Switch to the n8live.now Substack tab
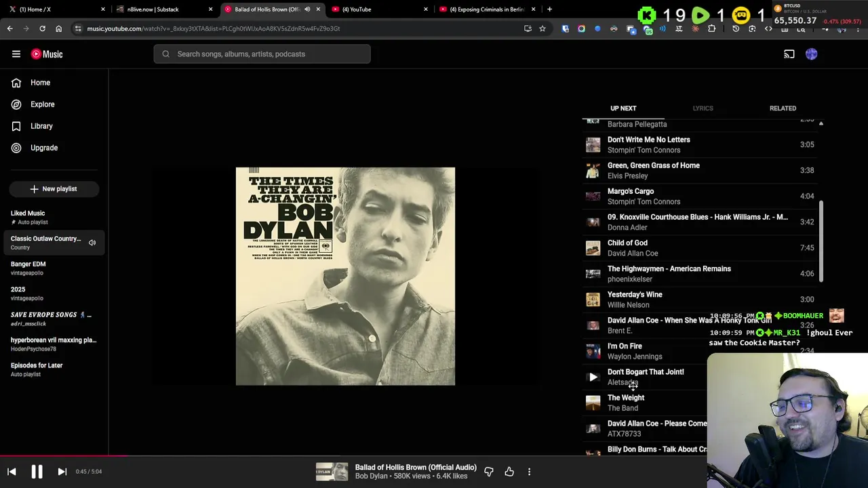This screenshot has width=868, height=488. click(x=163, y=9)
